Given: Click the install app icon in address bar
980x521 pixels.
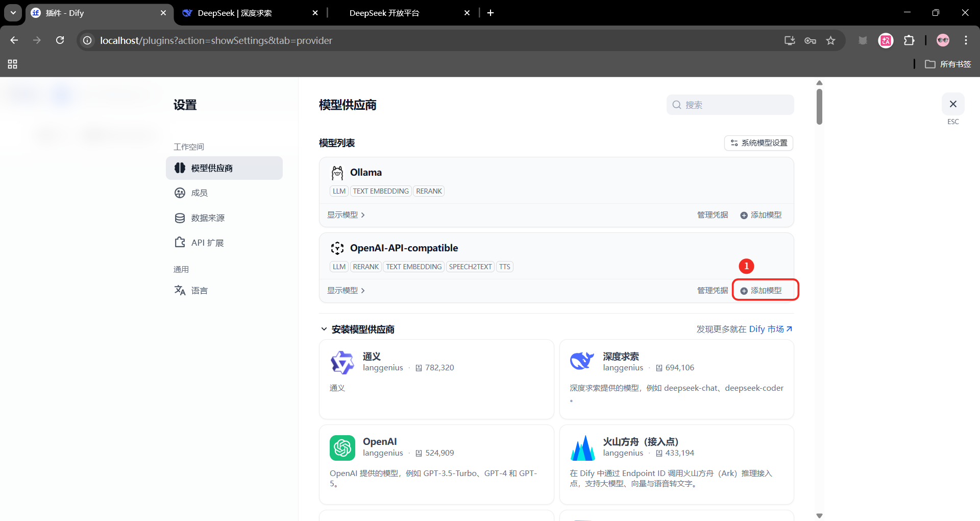Looking at the screenshot, I should point(790,40).
